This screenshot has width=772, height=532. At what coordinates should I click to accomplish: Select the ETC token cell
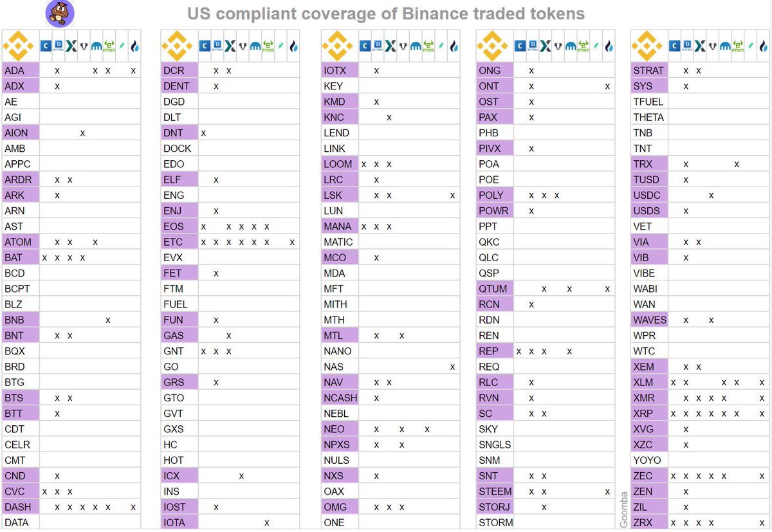179,242
